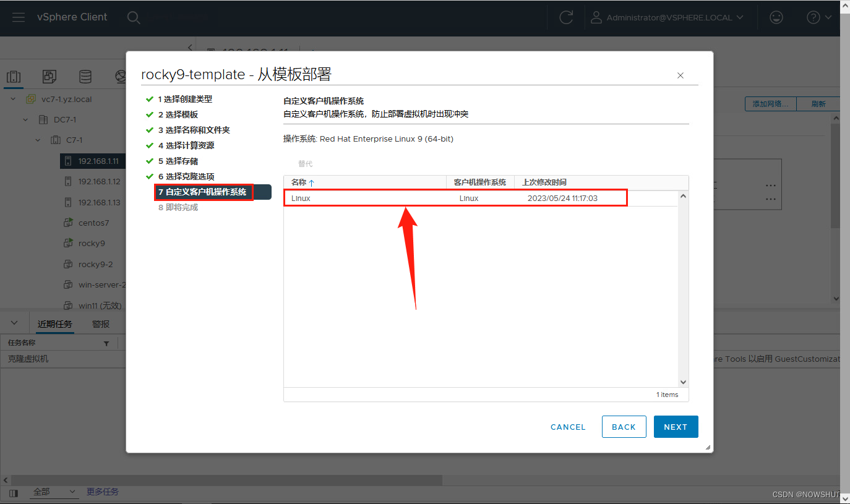Open the 更多任务 link
Screen dimensions: 850x504
tap(103, 492)
